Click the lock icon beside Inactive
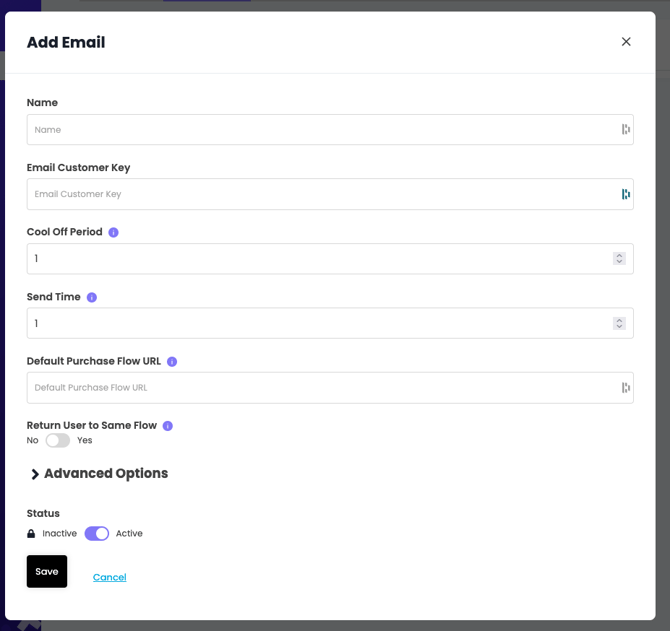 pyautogui.click(x=31, y=534)
